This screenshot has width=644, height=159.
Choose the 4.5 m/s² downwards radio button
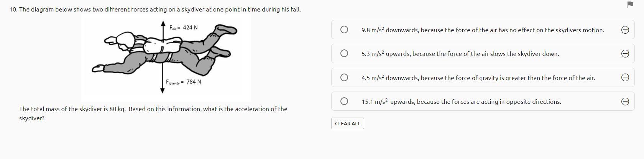pos(344,78)
